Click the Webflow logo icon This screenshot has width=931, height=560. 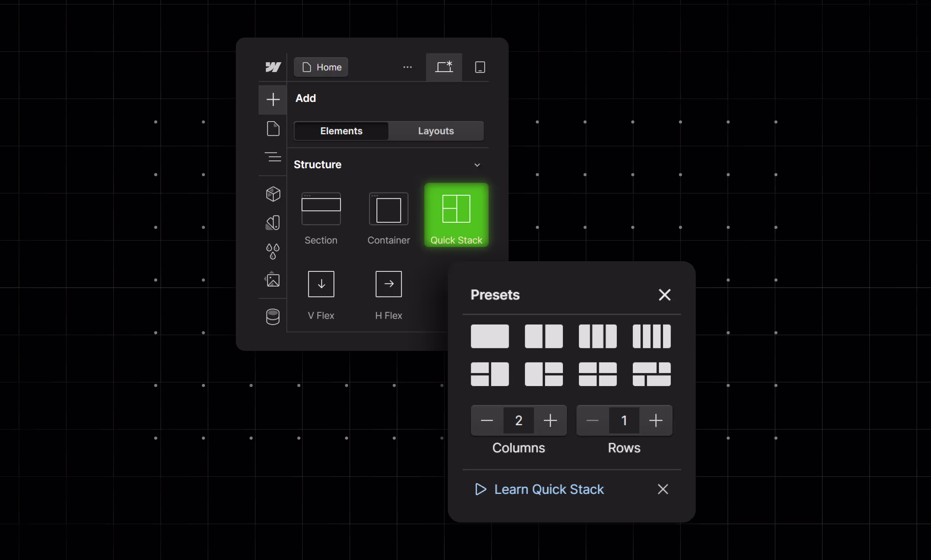273,67
